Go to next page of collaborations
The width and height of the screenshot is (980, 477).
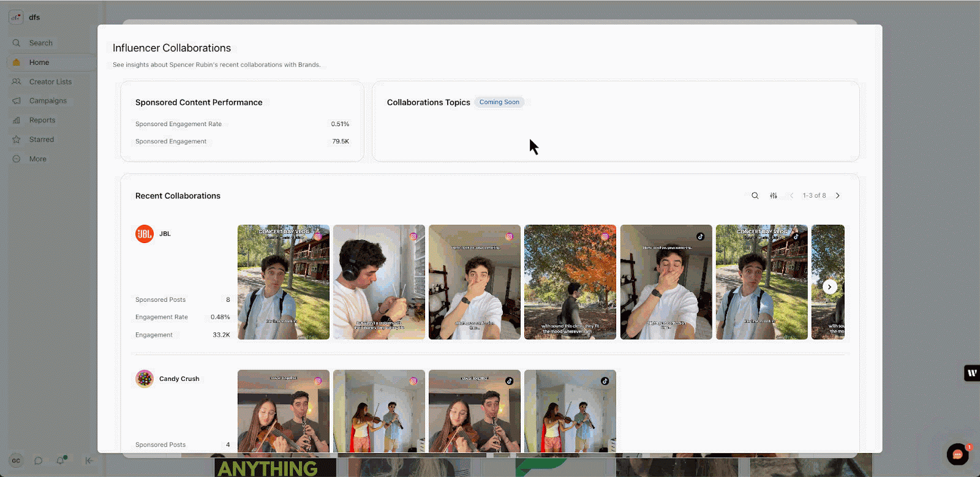coord(838,196)
